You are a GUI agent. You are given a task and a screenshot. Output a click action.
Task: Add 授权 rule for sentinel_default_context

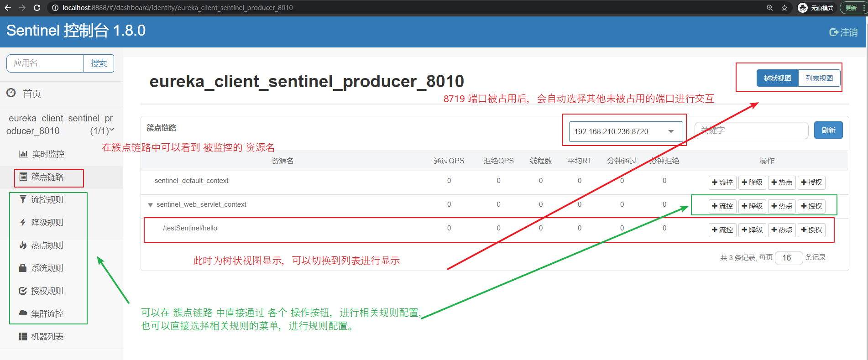[x=811, y=183]
